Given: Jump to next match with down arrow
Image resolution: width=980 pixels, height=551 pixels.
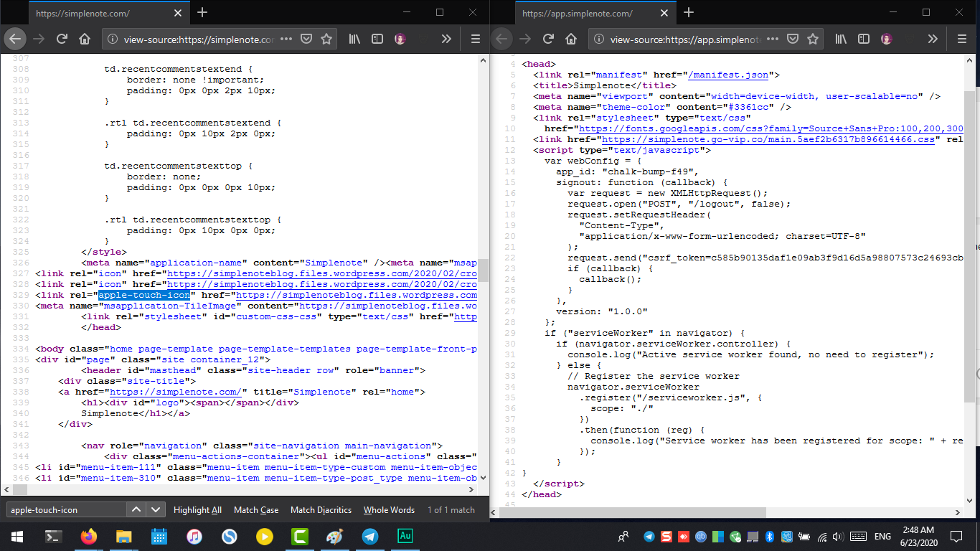Looking at the screenshot, I should (x=154, y=510).
